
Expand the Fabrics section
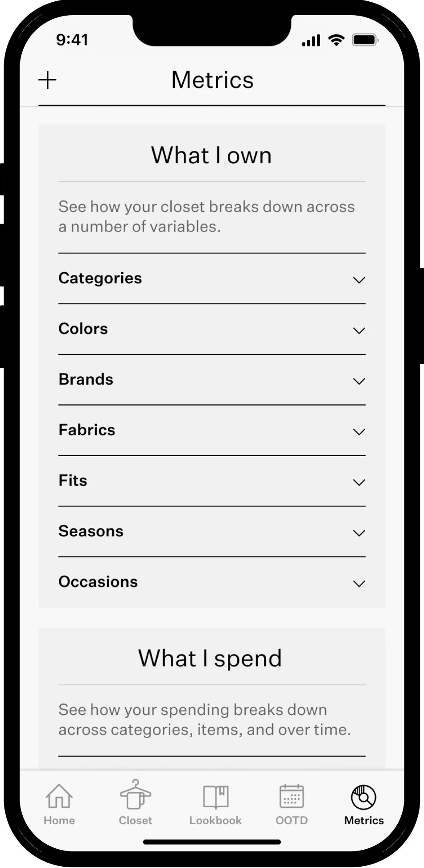point(212,430)
